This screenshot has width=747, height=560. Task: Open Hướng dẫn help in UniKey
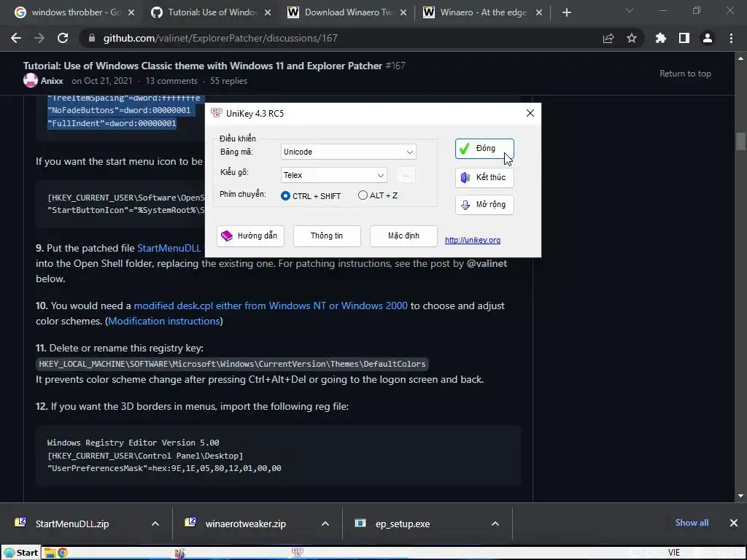click(x=250, y=236)
